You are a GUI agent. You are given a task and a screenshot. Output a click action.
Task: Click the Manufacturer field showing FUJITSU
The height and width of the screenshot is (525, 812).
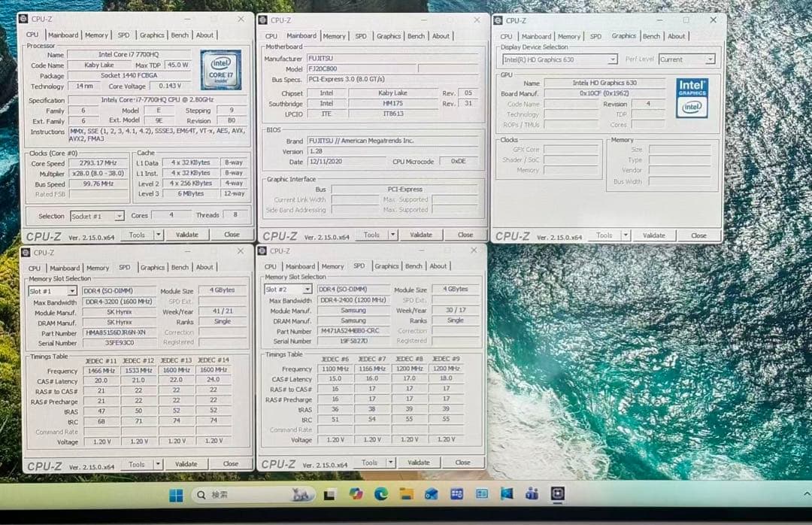click(x=392, y=59)
